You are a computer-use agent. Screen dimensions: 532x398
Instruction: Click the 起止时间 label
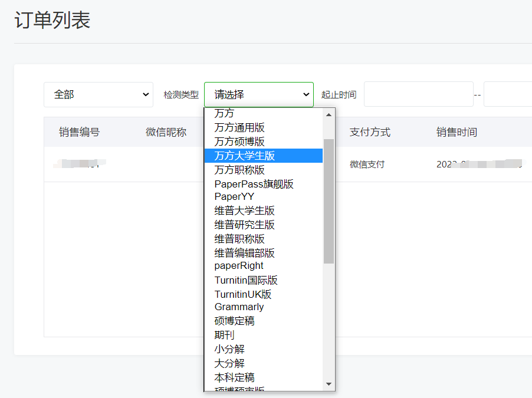(339, 95)
